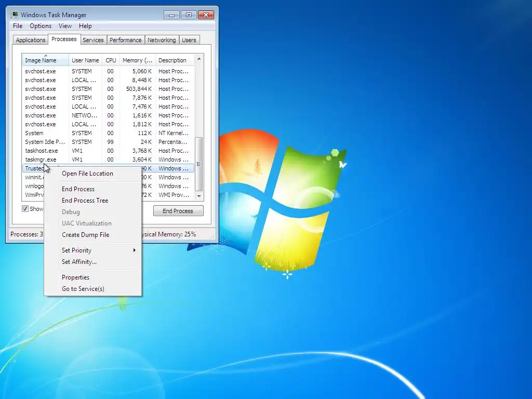The width and height of the screenshot is (532, 399).
Task: Sort by Memory column header
Action: click(137, 60)
